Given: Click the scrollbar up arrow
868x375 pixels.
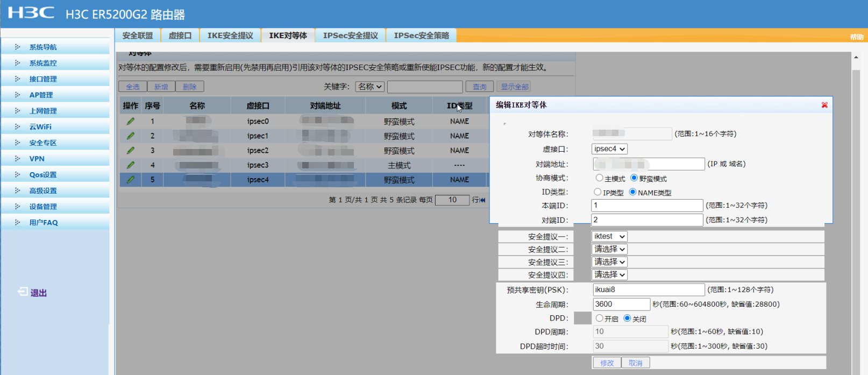Looking at the screenshot, I should (856, 57).
